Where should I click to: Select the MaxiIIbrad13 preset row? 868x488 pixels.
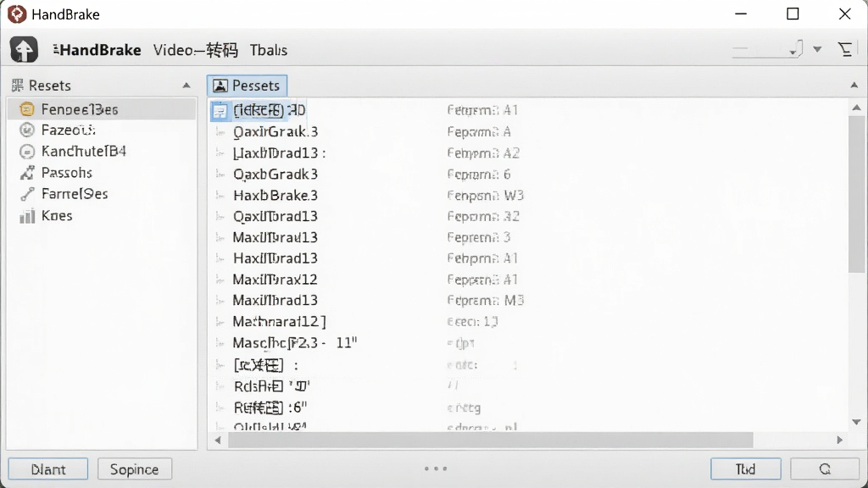coord(529,301)
